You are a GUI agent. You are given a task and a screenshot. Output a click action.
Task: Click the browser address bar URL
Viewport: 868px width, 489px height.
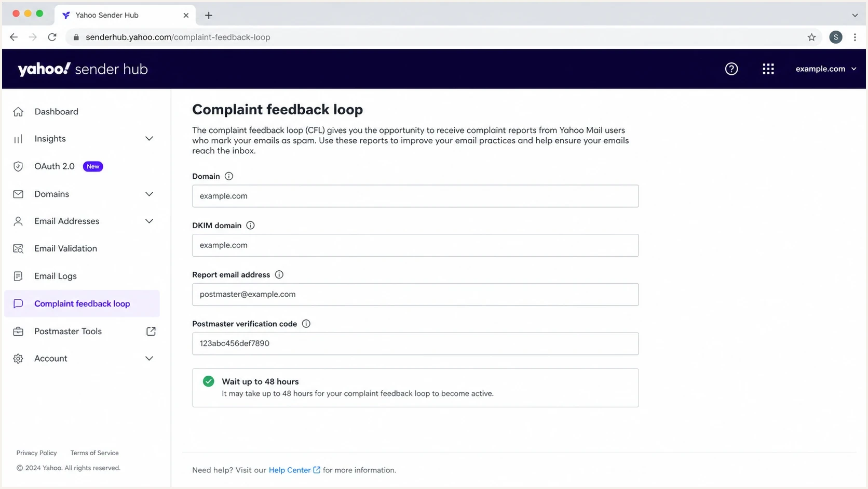178,37
